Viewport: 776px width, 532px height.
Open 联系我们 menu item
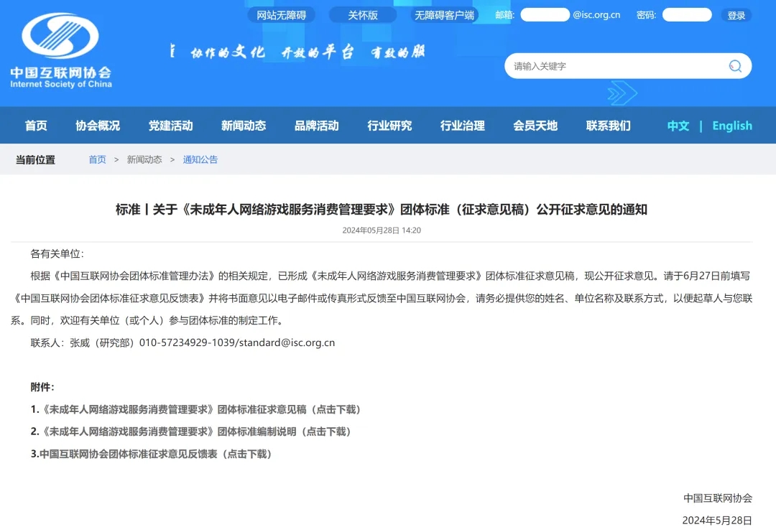pyautogui.click(x=609, y=126)
